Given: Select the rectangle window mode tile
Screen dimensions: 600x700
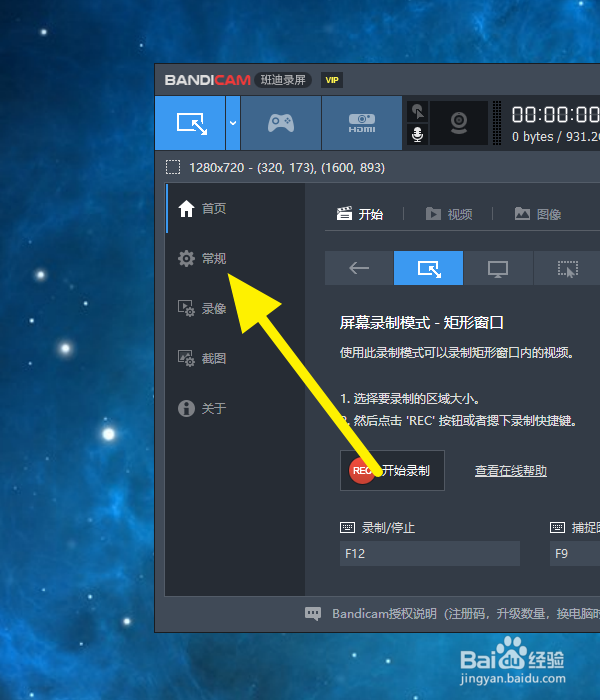Looking at the screenshot, I should pos(429,268).
